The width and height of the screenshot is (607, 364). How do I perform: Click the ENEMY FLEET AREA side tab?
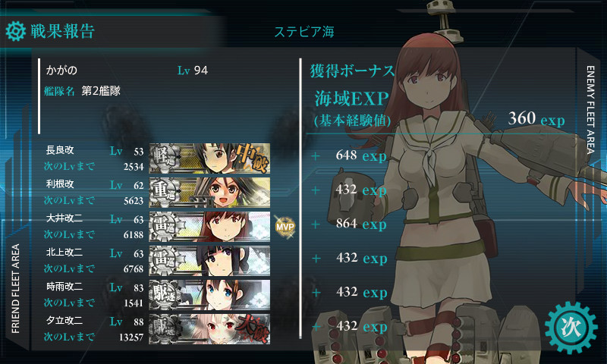point(590,110)
